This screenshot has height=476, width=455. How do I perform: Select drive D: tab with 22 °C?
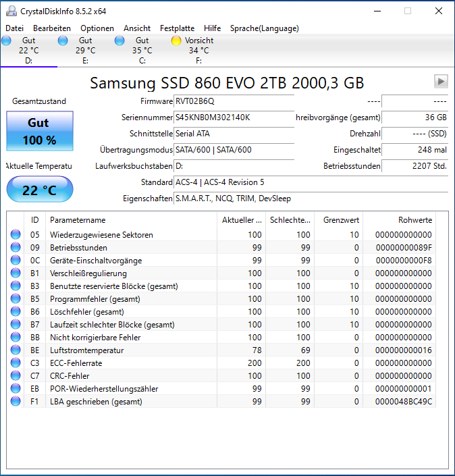(29, 51)
